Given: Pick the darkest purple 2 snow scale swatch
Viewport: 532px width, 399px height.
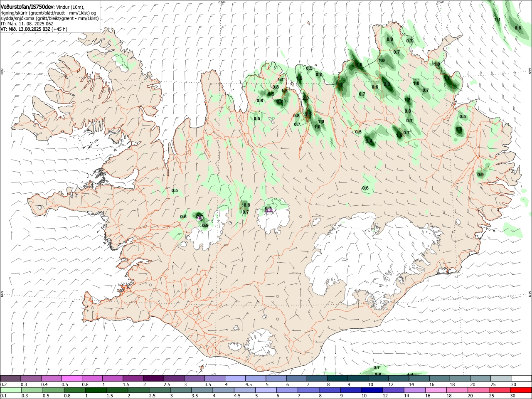Looking at the screenshot, I should [x=153, y=379].
